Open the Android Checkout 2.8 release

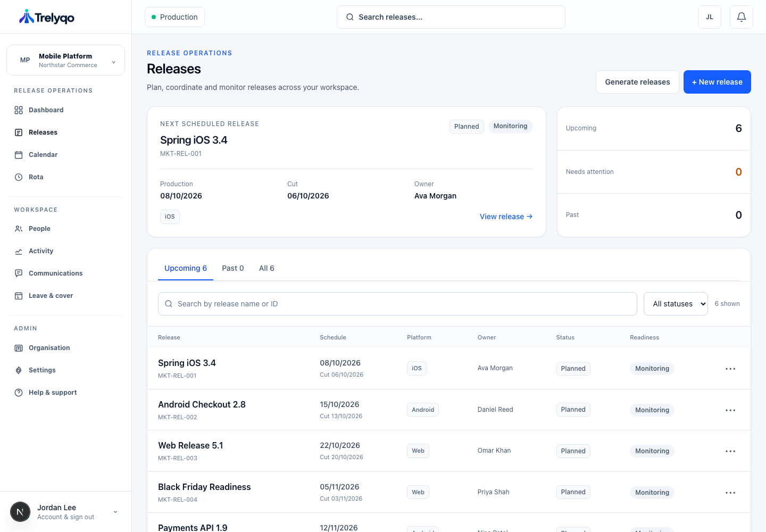(202, 404)
